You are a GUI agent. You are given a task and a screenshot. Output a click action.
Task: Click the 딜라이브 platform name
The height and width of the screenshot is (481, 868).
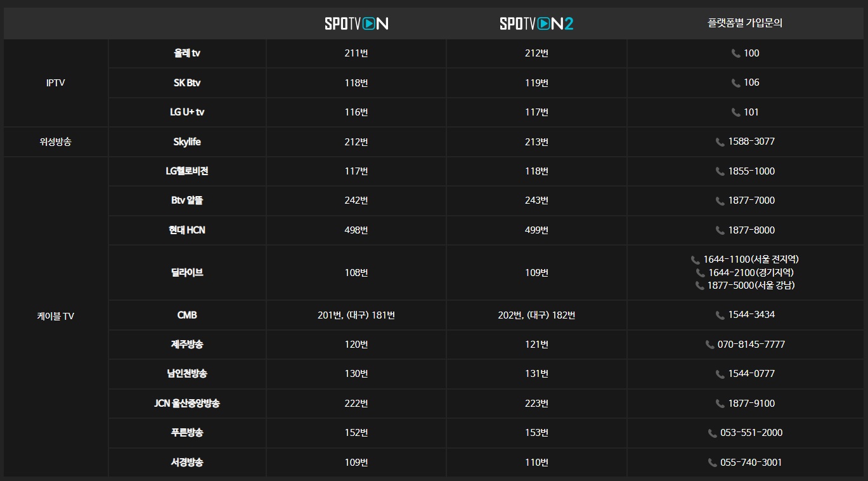click(x=187, y=273)
